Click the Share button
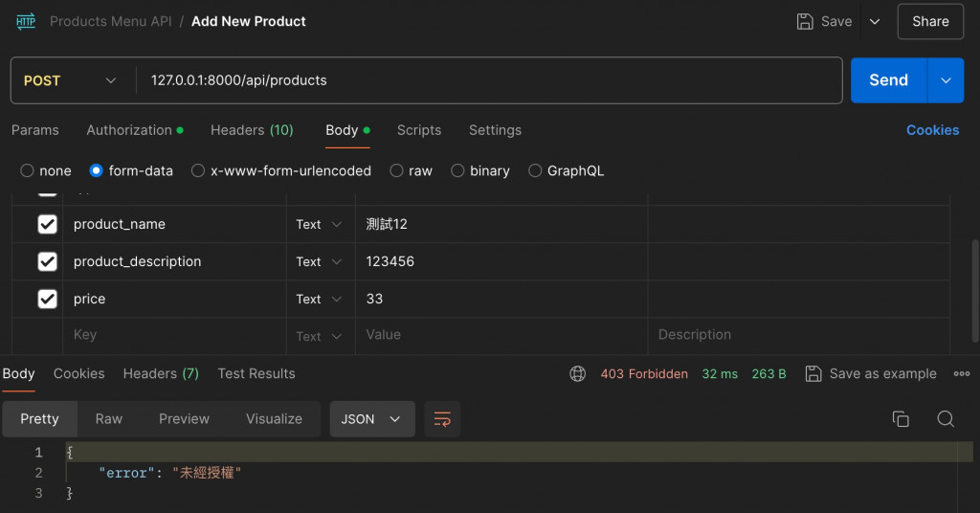 930,21
